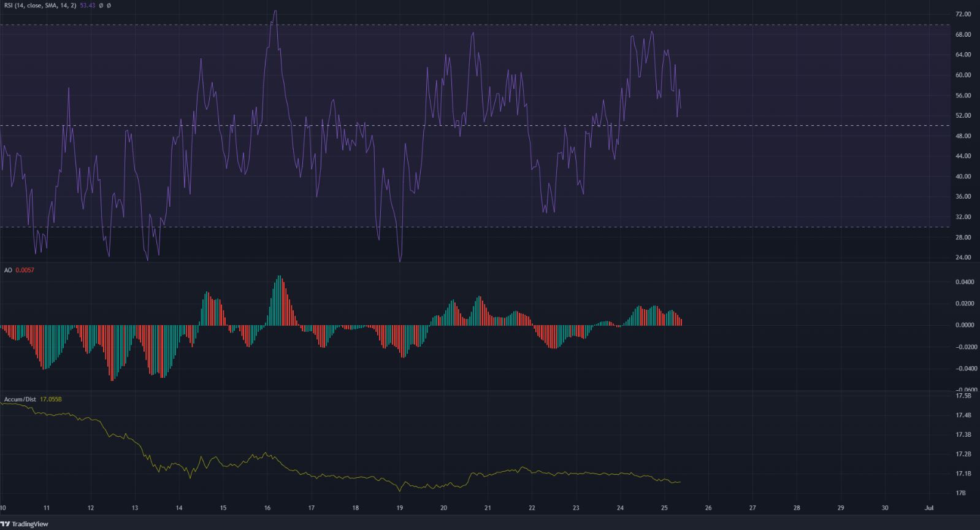
Task: Click the 0.0000 level on AO scale
Action: [x=966, y=325]
